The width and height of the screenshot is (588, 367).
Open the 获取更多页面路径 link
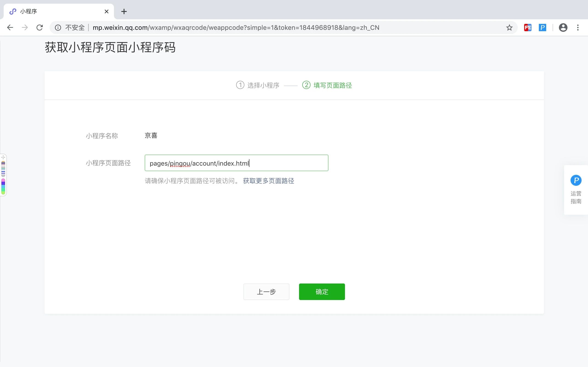pyautogui.click(x=269, y=181)
